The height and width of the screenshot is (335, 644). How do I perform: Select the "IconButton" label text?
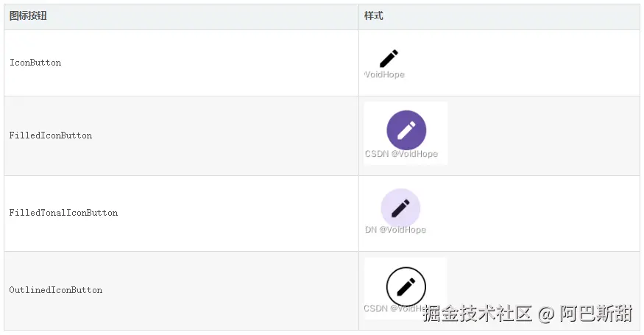35,63
